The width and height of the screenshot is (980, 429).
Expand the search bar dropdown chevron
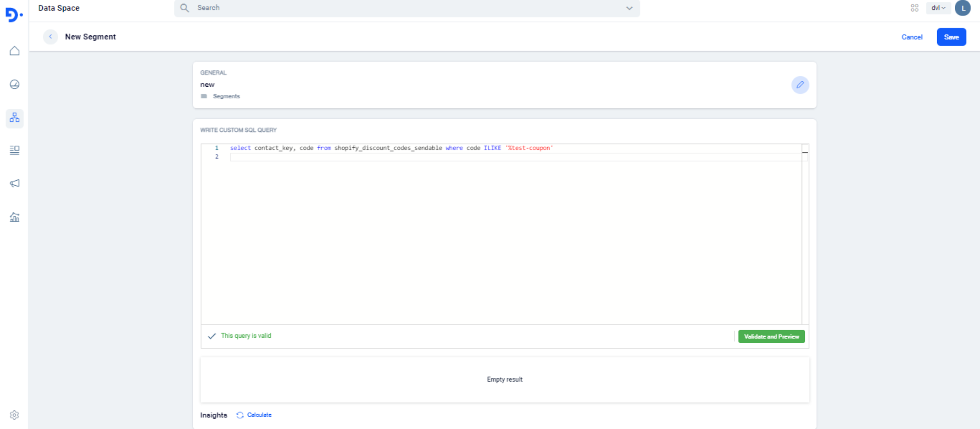629,8
